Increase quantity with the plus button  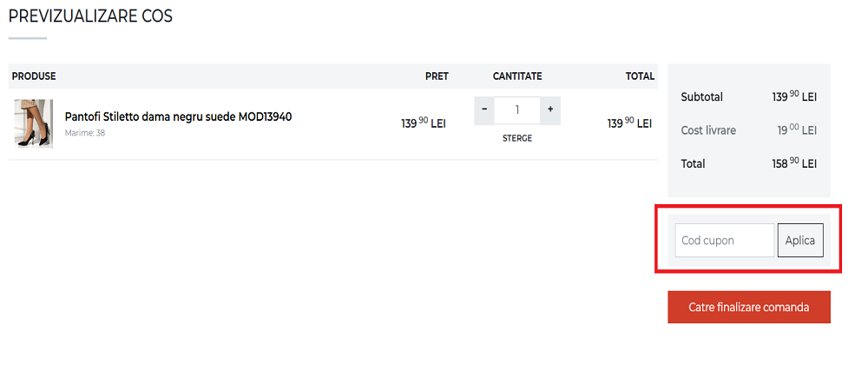coord(549,110)
